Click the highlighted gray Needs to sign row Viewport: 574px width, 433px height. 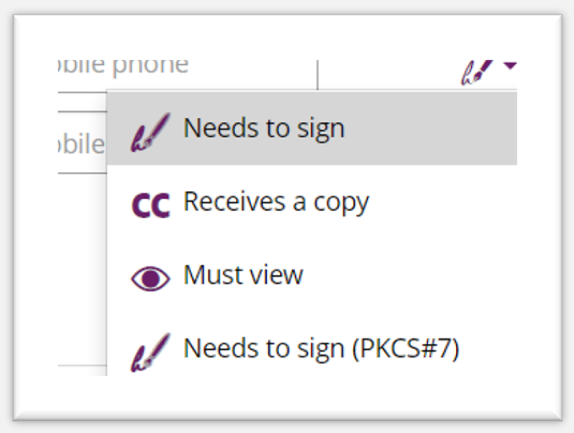(x=312, y=128)
